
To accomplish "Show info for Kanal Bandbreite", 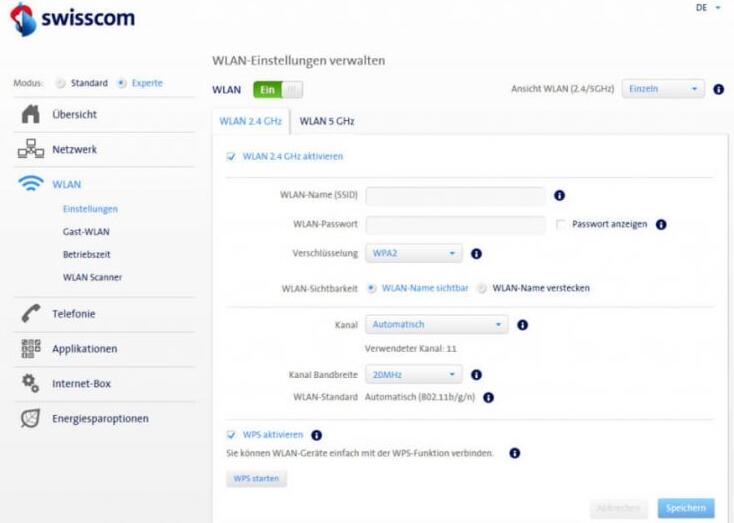I will [x=476, y=375].
